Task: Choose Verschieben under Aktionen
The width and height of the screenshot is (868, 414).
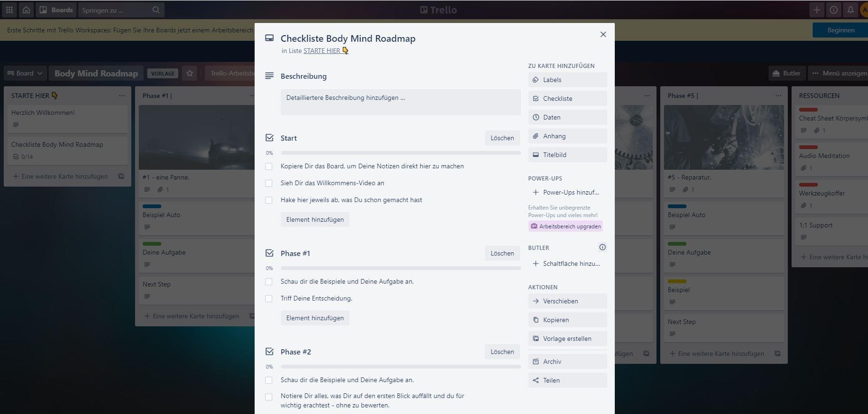Action: pos(567,301)
